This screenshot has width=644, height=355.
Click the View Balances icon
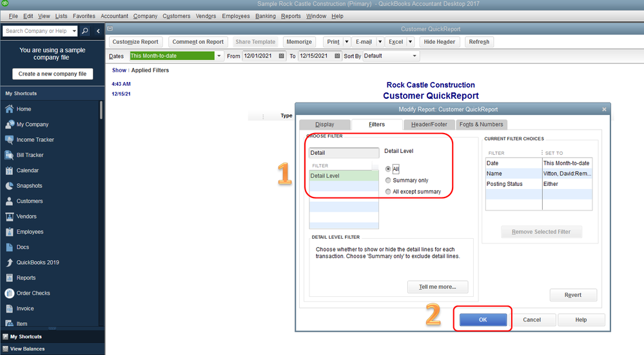pyautogui.click(x=5, y=349)
